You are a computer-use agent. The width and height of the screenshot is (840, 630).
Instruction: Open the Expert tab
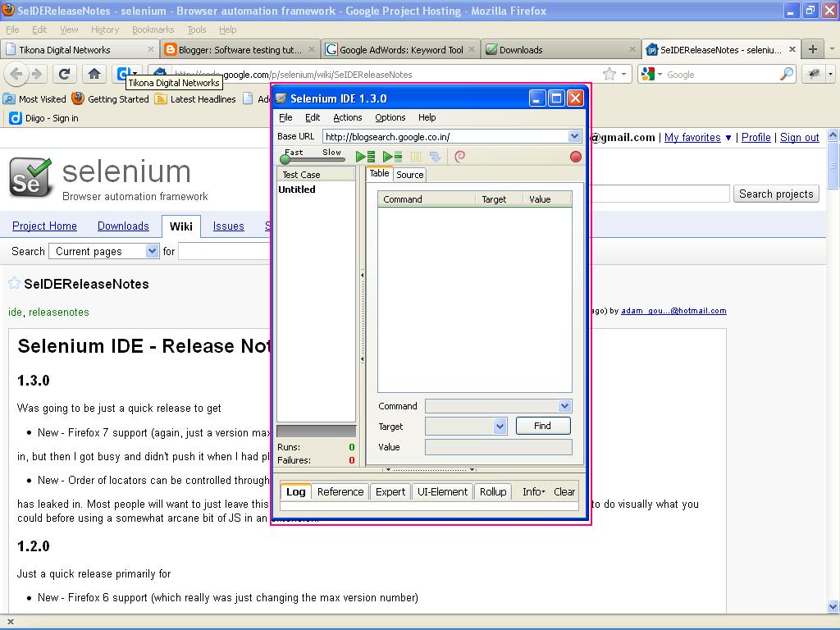pyautogui.click(x=390, y=492)
